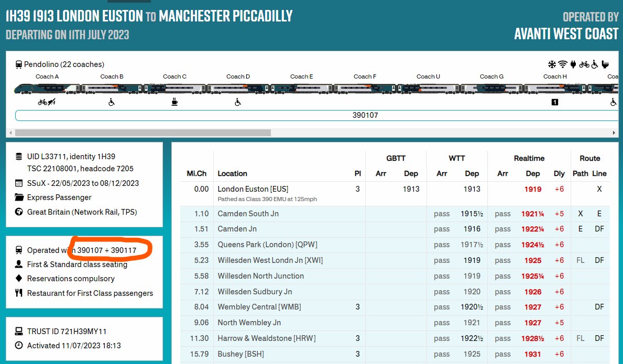Click the Route column header
This screenshot has height=364, width=623.
(x=589, y=158)
